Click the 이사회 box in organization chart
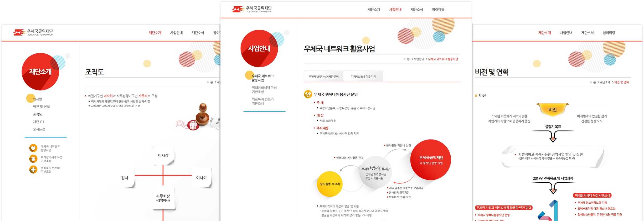The width and height of the screenshot is (644, 221). pos(201,178)
